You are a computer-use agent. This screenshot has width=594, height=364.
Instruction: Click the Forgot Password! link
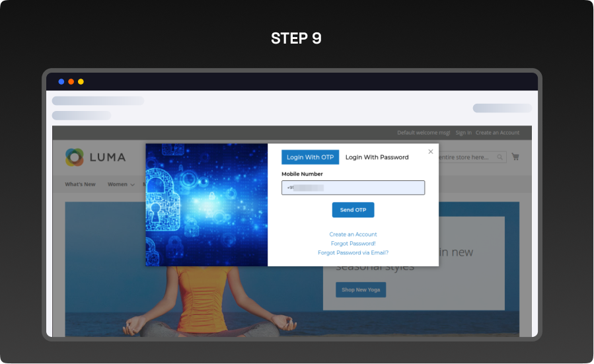click(353, 243)
